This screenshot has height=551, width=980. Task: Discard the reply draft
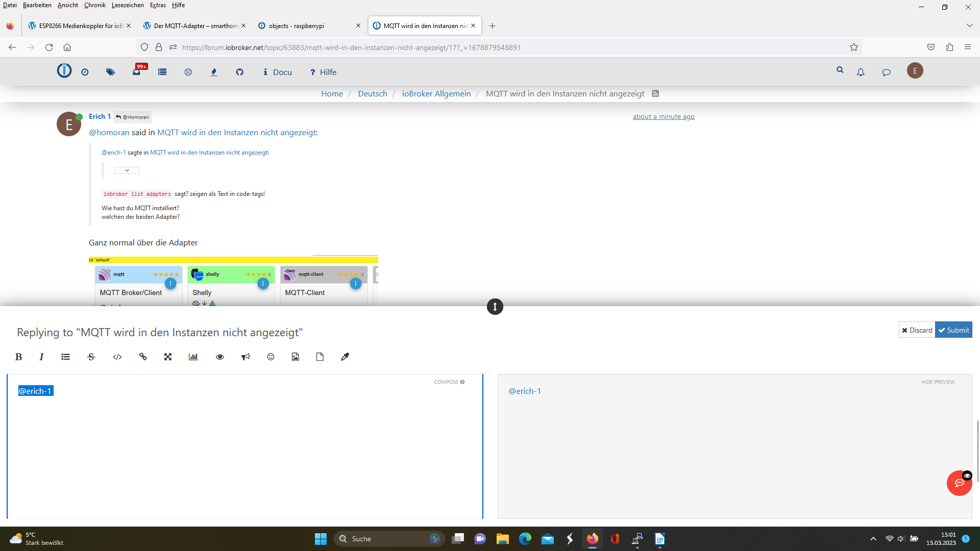pos(917,330)
